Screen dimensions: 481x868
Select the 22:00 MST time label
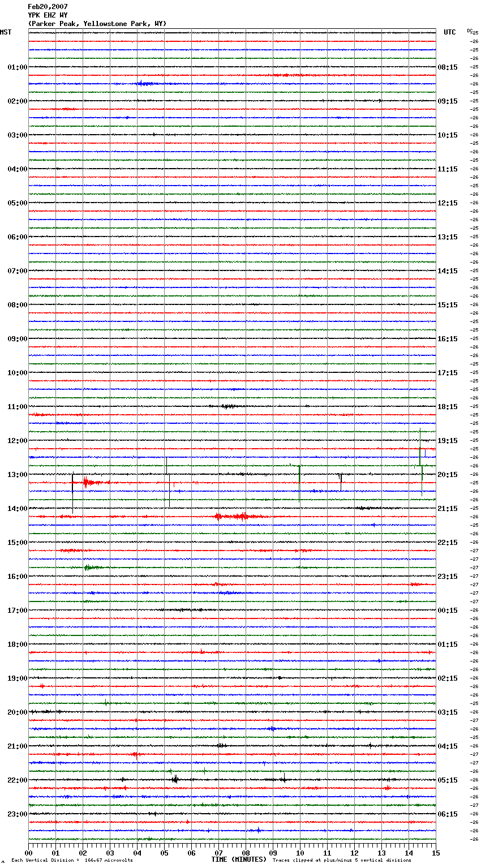pyautogui.click(x=18, y=780)
